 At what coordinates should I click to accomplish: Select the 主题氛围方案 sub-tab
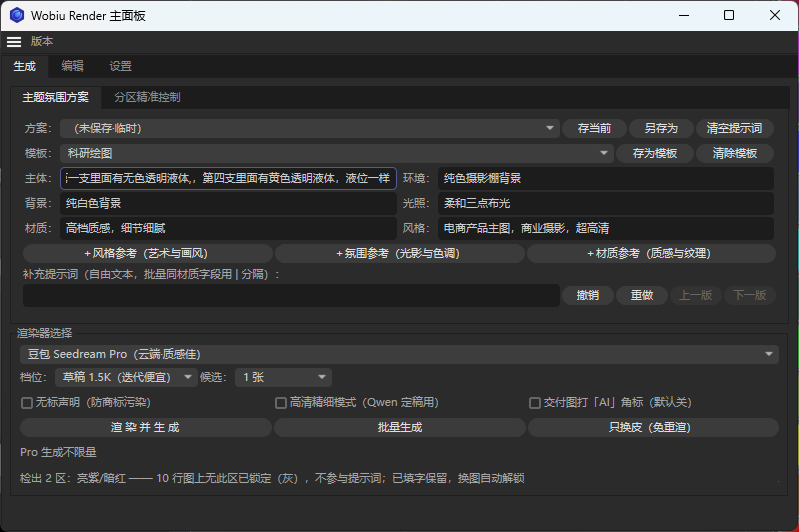pyautogui.click(x=56, y=97)
